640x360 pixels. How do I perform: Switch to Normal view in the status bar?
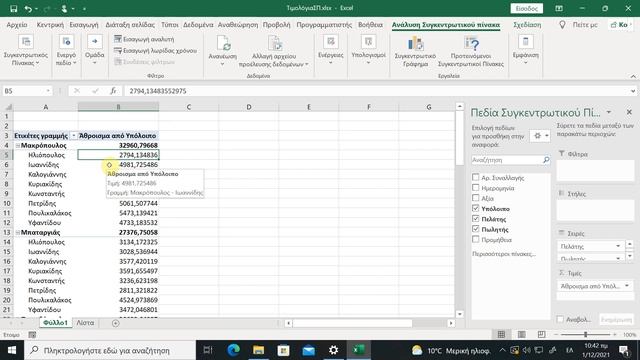click(x=501, y=335)
